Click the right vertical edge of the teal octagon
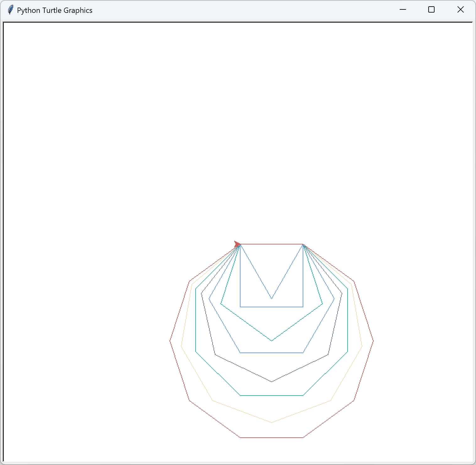Viewport: 476px width, 465px height. click(347, 320)
